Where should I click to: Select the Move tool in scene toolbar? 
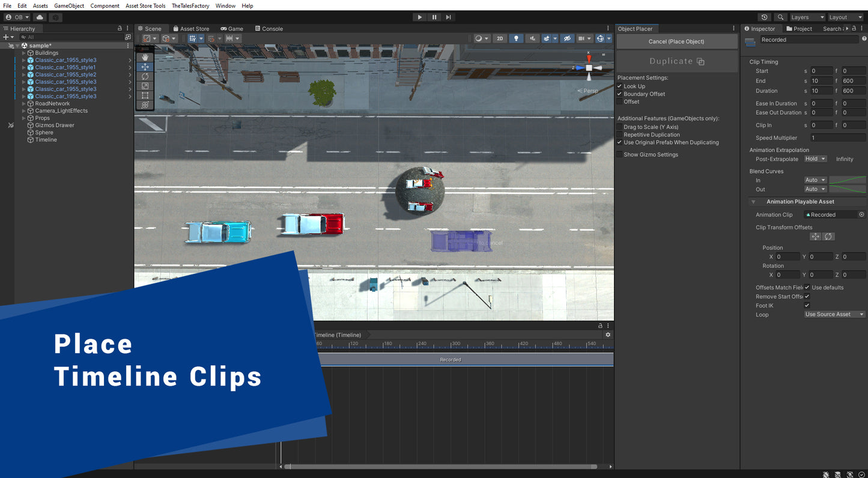point(145,67)
